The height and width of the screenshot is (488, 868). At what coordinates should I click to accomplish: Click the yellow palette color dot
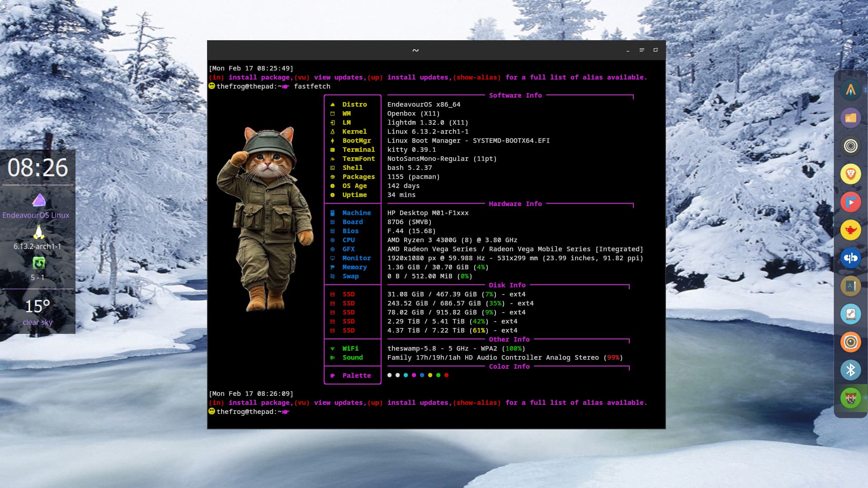(x=430, y=375)
